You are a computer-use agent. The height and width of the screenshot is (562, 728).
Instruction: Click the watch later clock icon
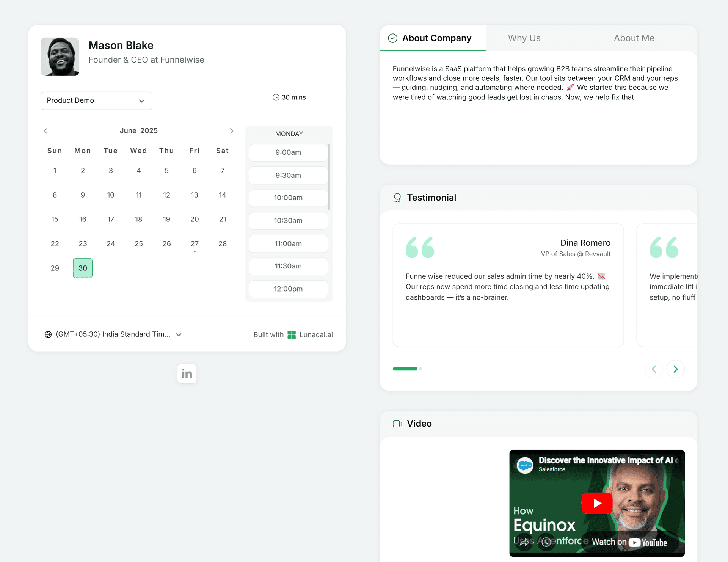546,542
